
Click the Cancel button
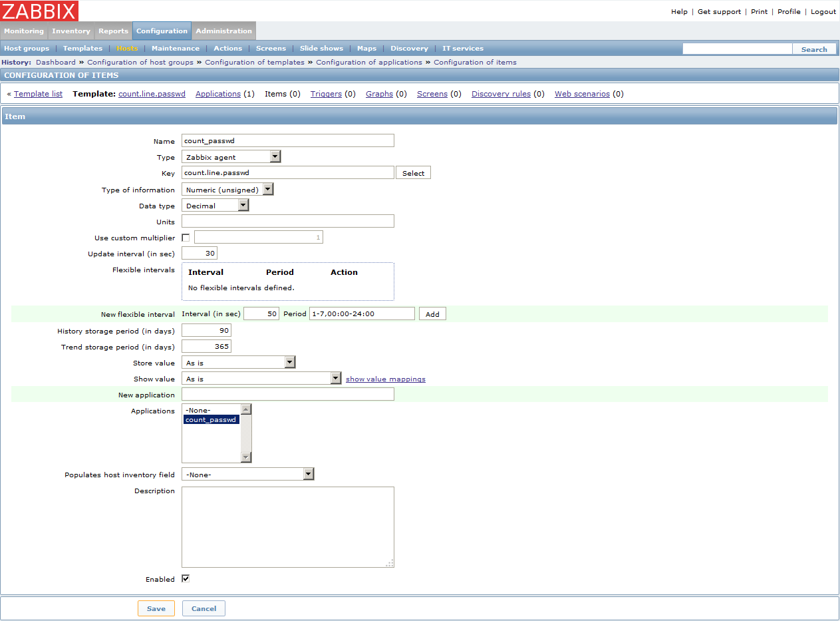204,608
